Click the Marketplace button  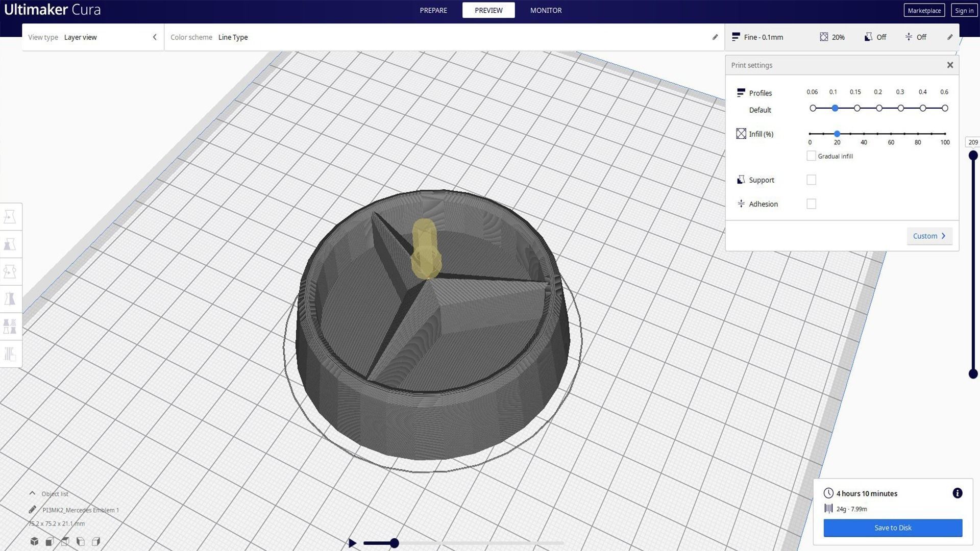(924, 10)
